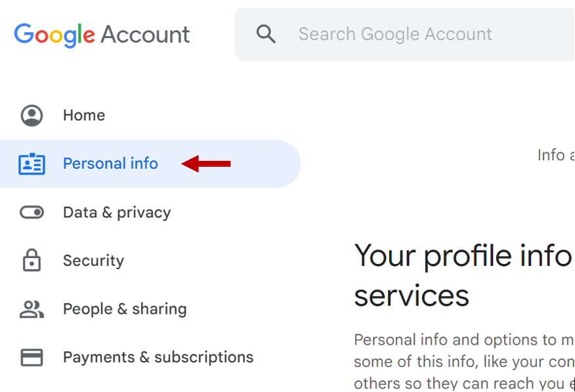The height and width of the screenshot is (392, 575).
Task: Open the Security section label
Action: click(93, 261)
